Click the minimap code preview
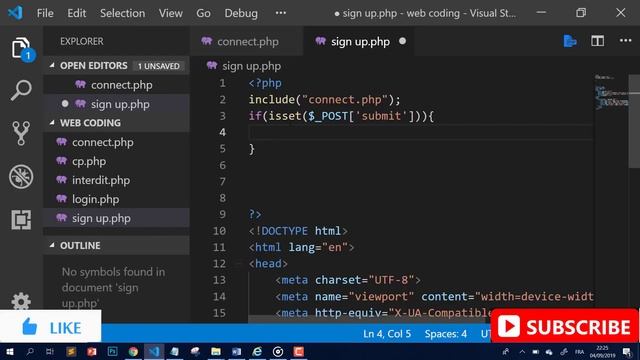Viewport: 640px width, 360px height. tap(611, 92)
